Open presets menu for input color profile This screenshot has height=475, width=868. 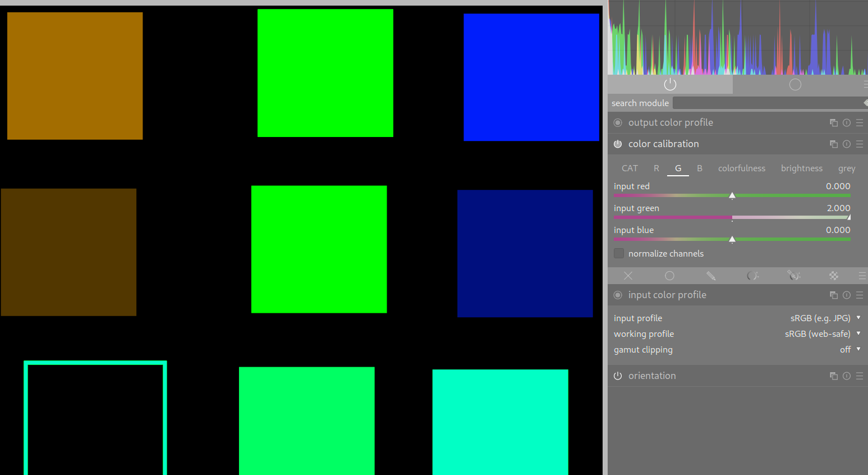(860, 295)
